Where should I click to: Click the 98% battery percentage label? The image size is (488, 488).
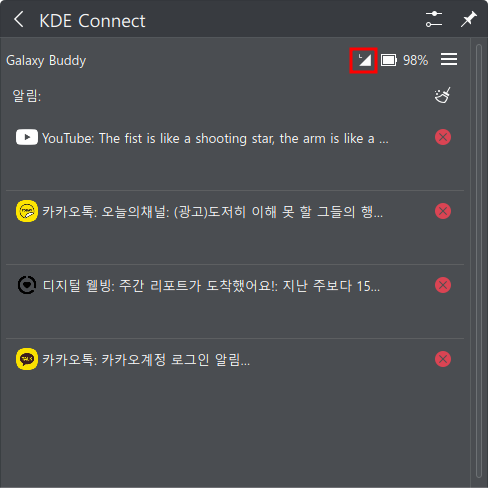(415, 60)
